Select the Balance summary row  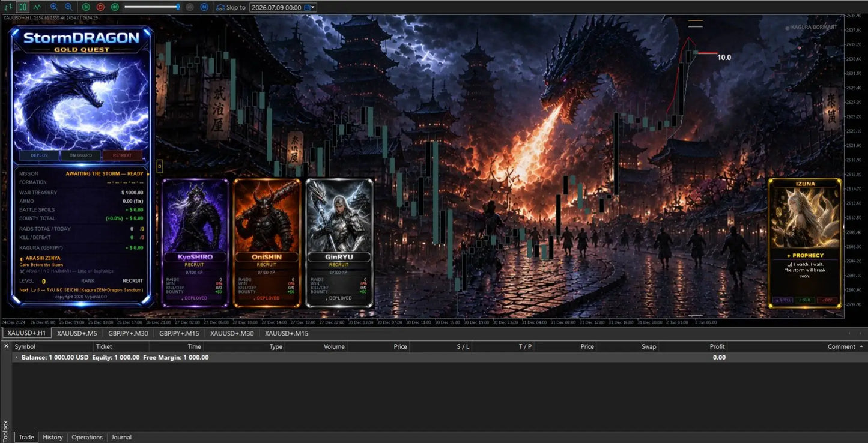coord(439,357)
